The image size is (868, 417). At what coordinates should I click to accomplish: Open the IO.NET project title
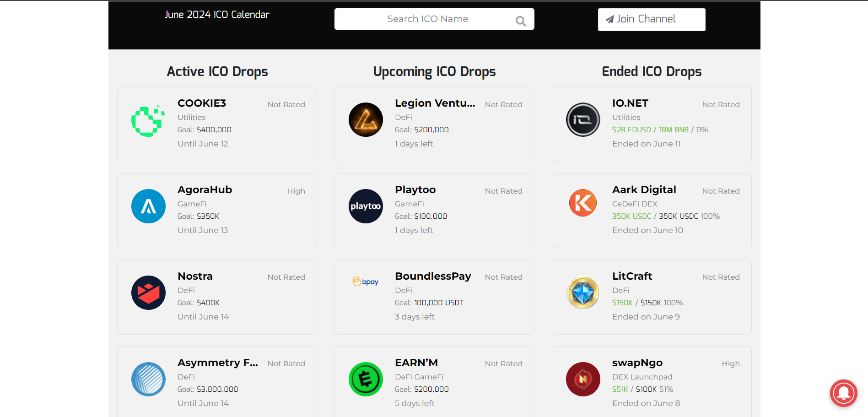click(x=630, y=103)
